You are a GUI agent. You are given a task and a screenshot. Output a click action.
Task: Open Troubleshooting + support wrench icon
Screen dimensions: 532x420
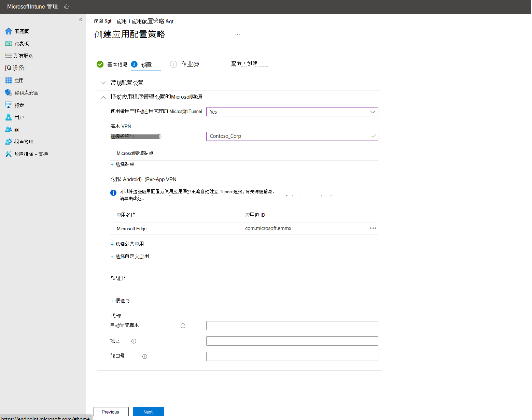[9, 154]
